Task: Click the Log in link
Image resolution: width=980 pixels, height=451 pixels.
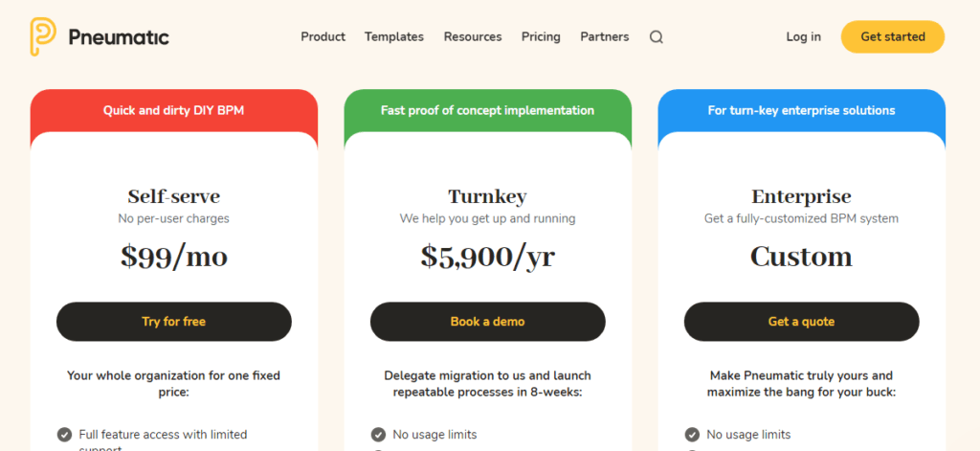Action: (x=803, y=37)
